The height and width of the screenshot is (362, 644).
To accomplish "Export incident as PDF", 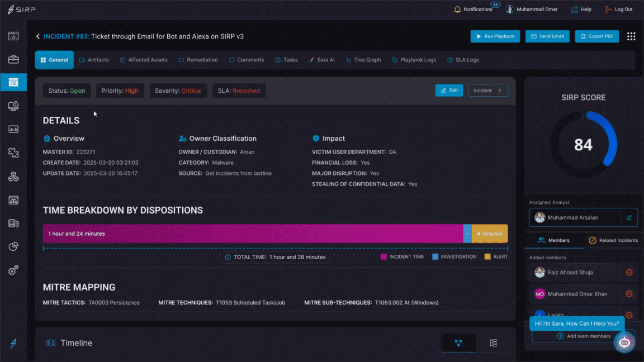I will (597, 36).
